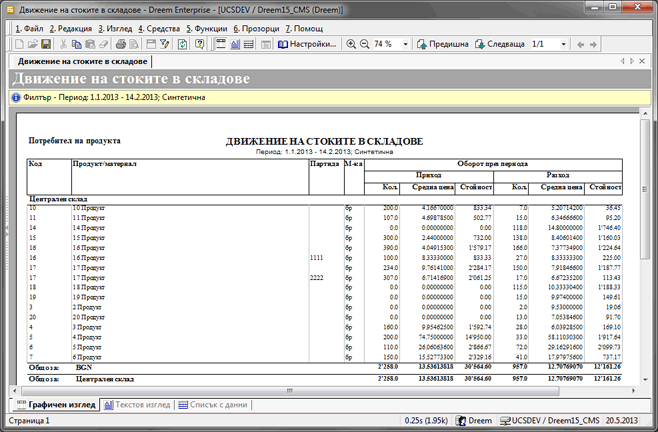Click the Print preview icon
This screenshot has height=432, width=658.
tap(134, 44)
